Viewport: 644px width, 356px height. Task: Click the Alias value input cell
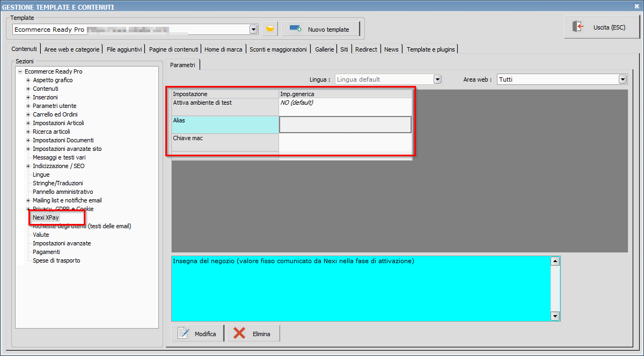tap(345, 125)
